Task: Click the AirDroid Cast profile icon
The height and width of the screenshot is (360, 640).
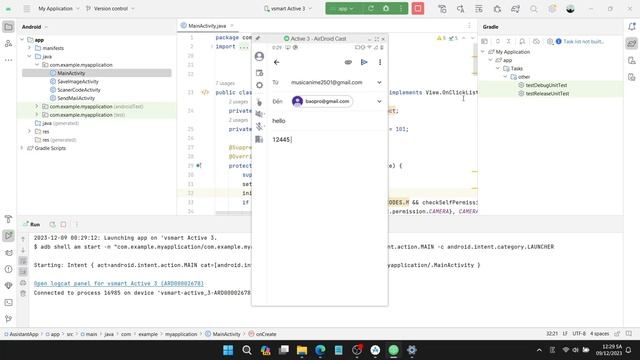Action: [259, 56]
